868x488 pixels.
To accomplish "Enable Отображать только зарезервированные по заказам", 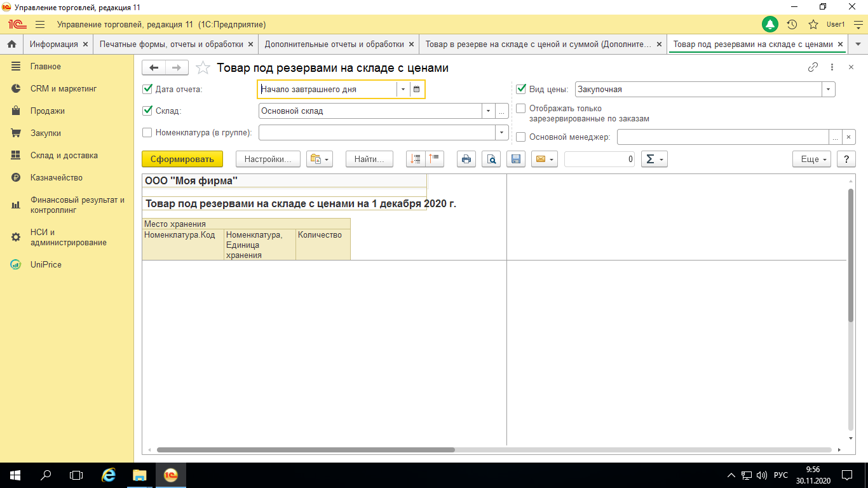I will tap(521, 109).
